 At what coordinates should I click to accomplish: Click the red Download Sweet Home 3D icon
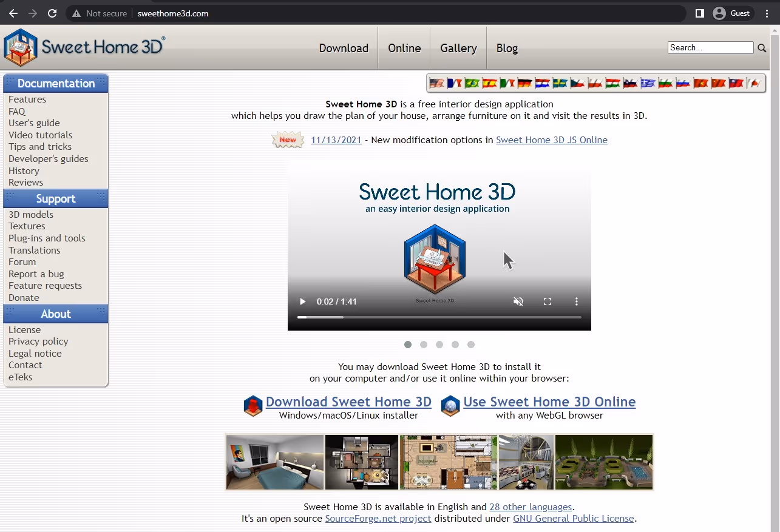pos(253,406)
